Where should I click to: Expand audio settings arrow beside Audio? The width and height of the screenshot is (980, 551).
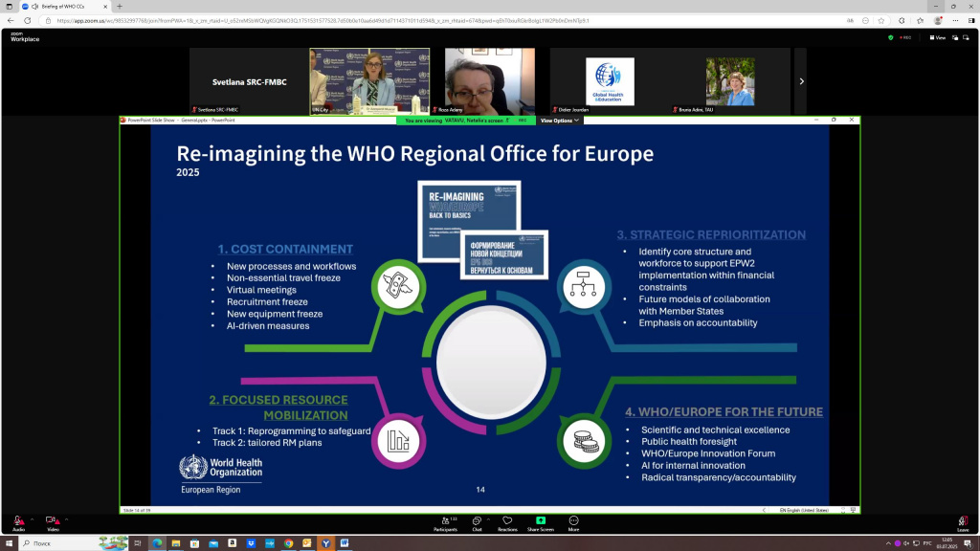(32, 518)
